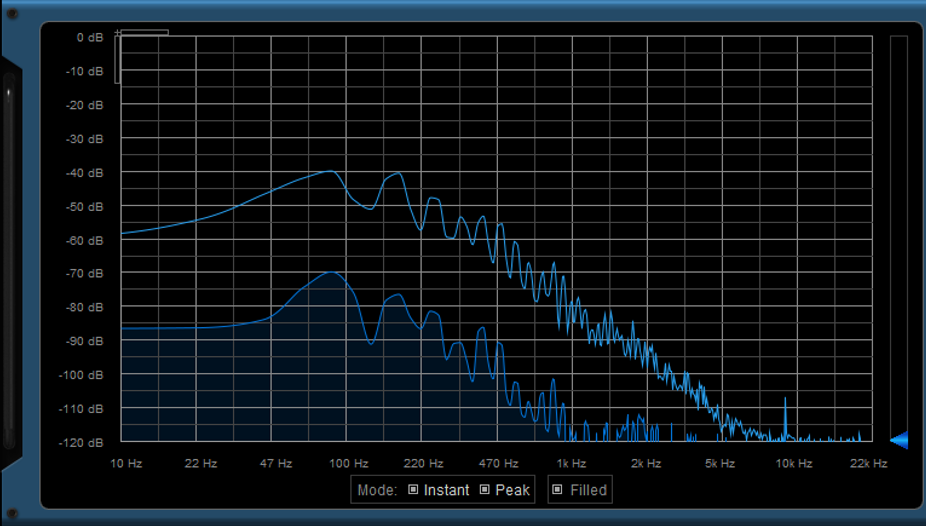The width and height of the screenshot is (926, 526).
Task: Click the -20 dB axis label
Action: click(x=84, y=105)
